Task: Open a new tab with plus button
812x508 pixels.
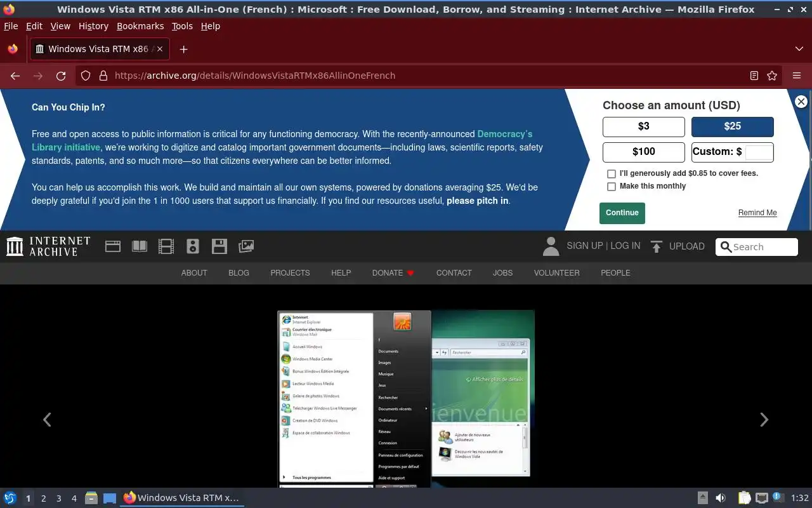Action: (183, 49)
